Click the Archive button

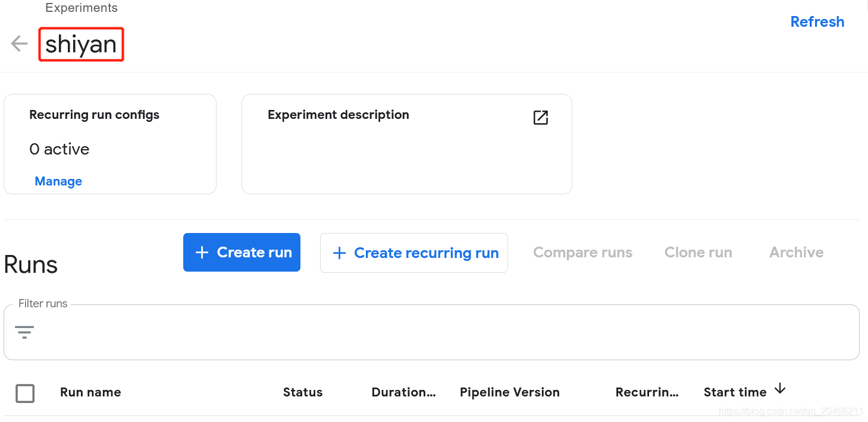[x=796, y=253]
